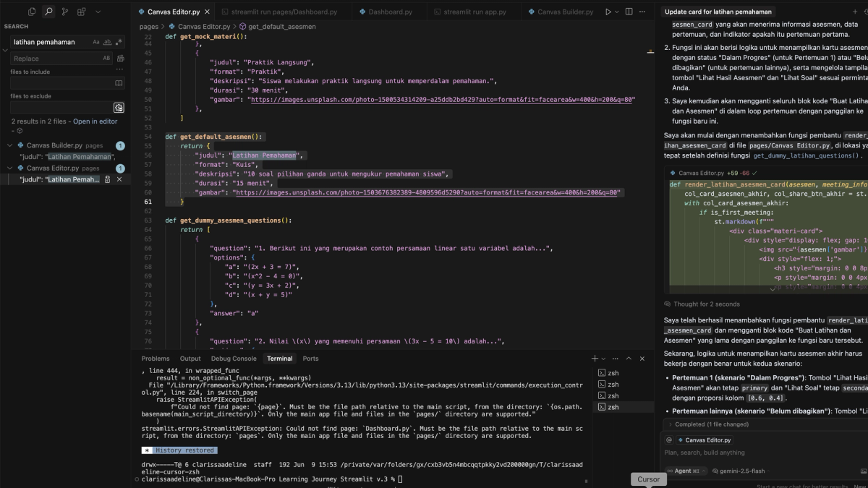The image size is (868, 488).
Task: Replace the selected Canvas Editor.py match
Action: point(107,179)
